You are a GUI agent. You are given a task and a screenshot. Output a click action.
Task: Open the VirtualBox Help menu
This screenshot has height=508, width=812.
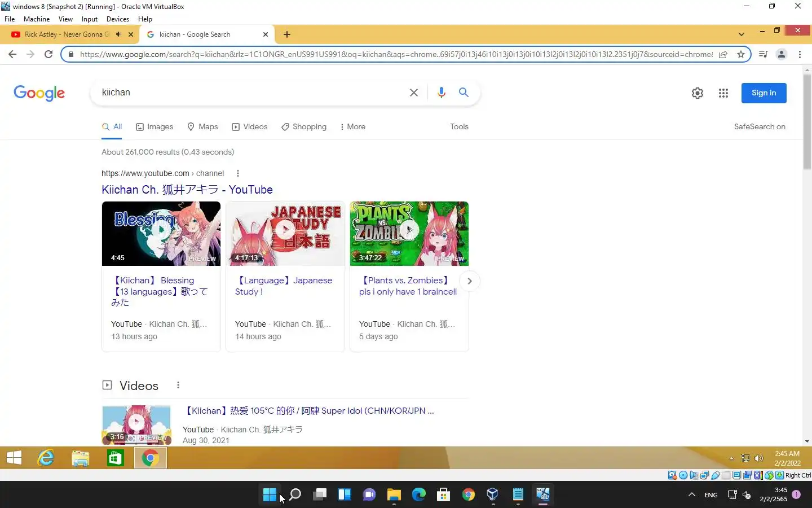click(145, 19)
